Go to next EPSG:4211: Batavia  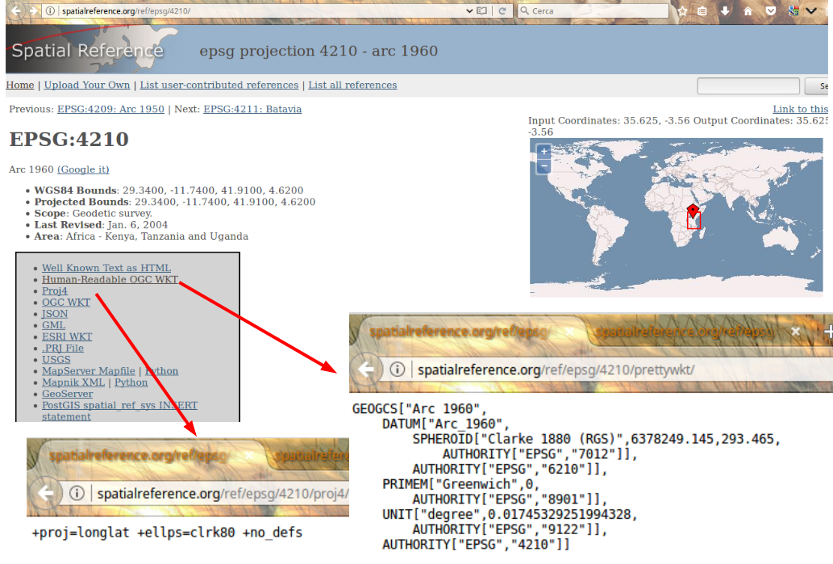[x=252, y=109]
